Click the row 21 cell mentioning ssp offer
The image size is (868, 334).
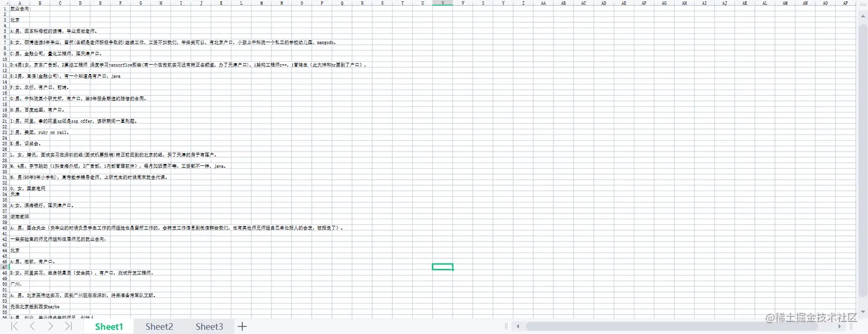pyautogui.click(x=73, y=121)
